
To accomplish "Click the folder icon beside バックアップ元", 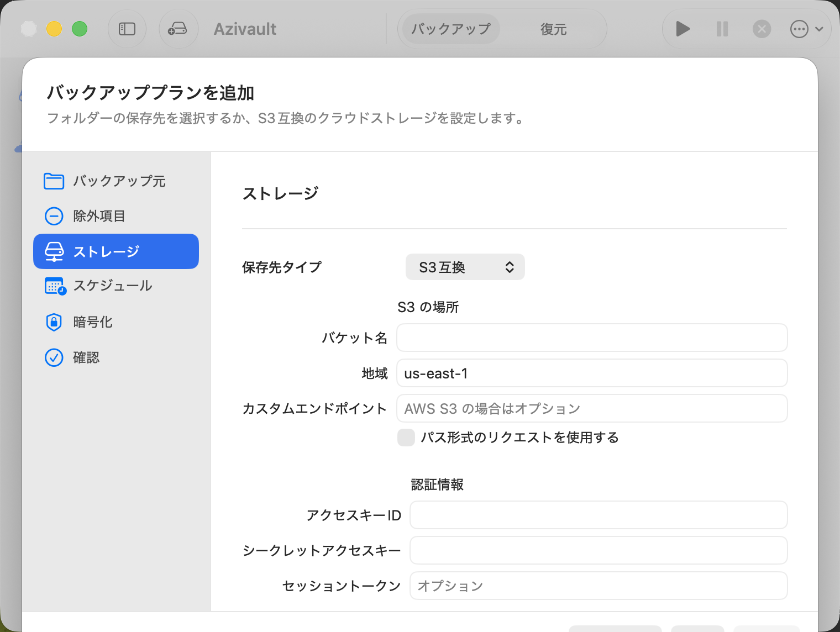I will click(x=54, y=181).
